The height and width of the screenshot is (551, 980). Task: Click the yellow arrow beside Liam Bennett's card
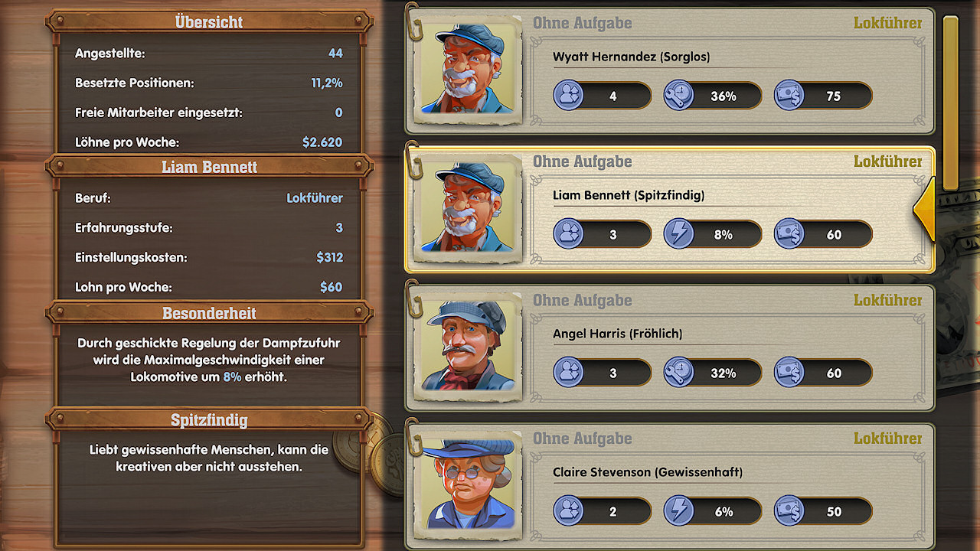924,208
